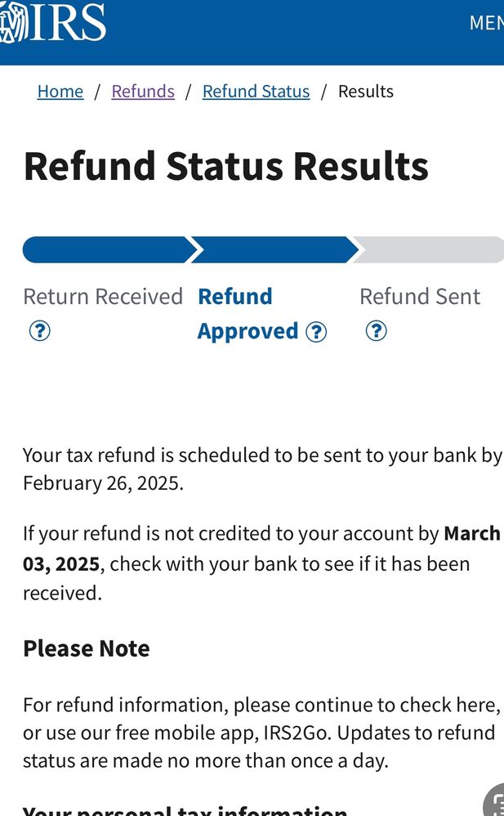Go to the Home breadcrumb link

60,92
